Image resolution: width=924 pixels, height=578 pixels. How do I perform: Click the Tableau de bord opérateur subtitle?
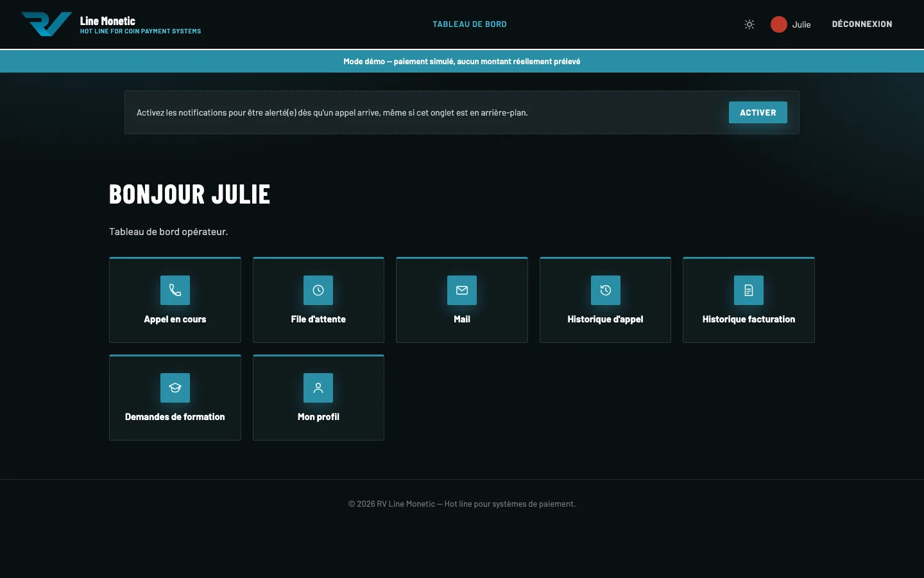coord(169,232)
